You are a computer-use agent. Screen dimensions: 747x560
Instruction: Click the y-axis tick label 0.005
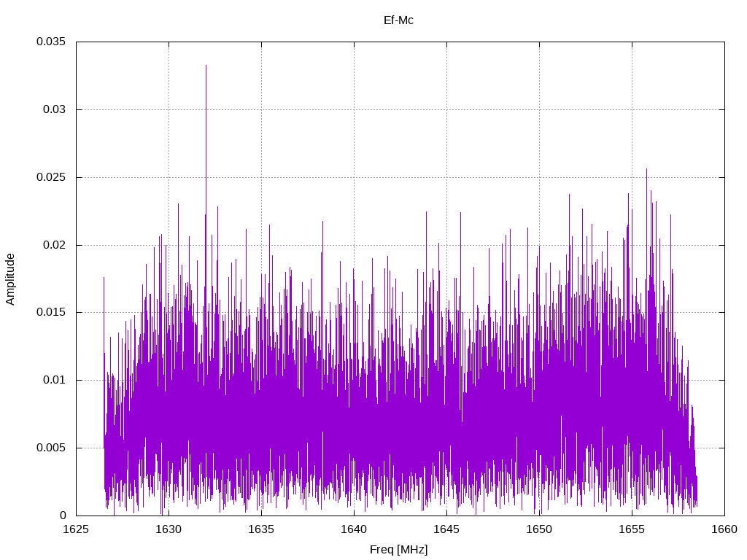51,448
